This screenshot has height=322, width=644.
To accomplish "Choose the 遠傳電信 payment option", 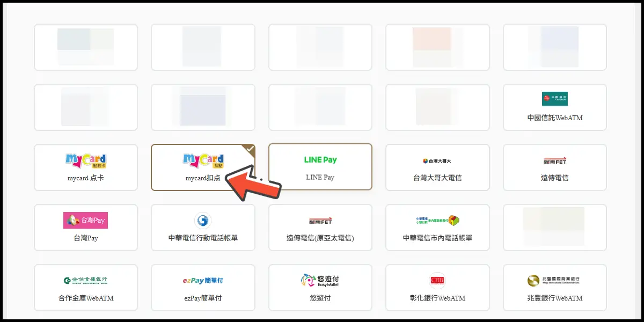I will 554,167.
